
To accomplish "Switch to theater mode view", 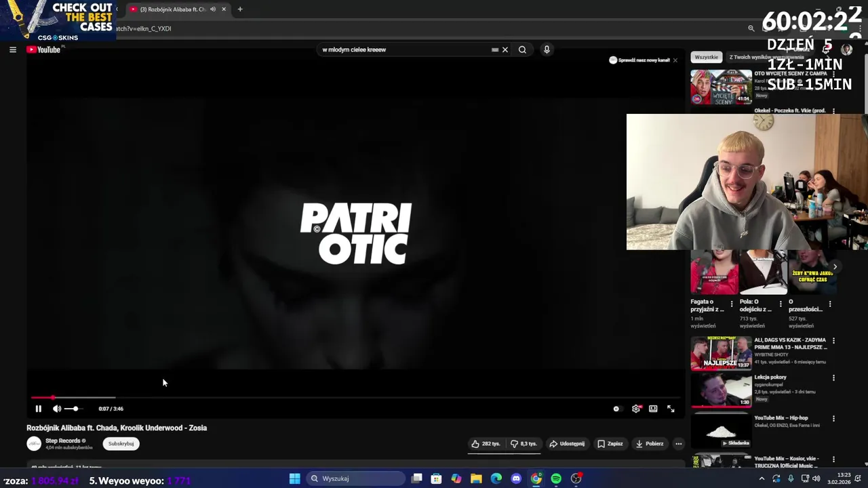I will (653, 409).
